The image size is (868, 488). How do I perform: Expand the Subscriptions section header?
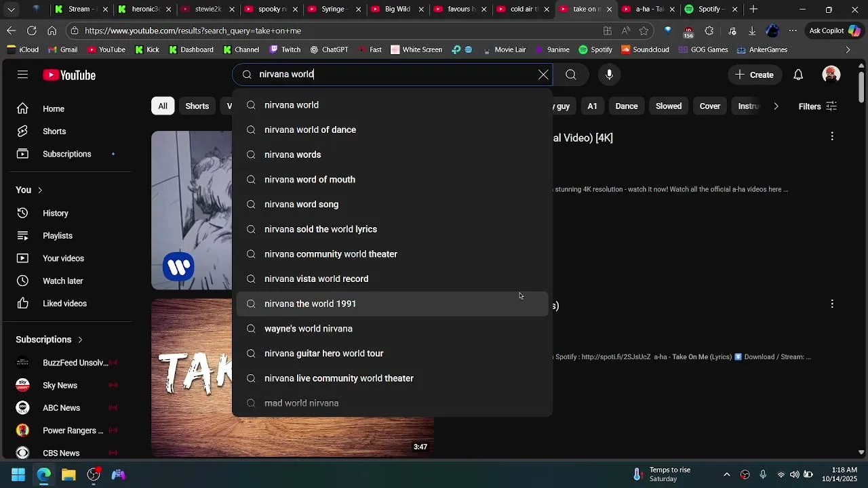pyautogui.click(x=50, y=340)
